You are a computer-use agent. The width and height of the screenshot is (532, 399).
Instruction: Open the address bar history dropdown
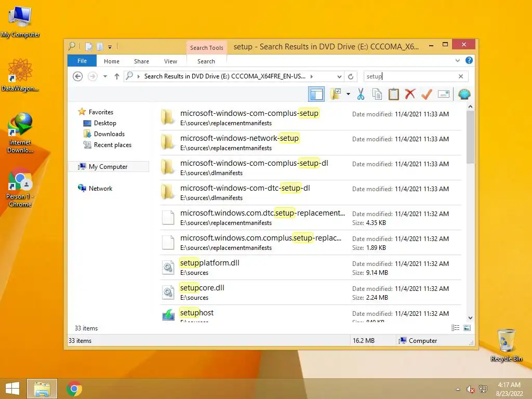point(339,76)
